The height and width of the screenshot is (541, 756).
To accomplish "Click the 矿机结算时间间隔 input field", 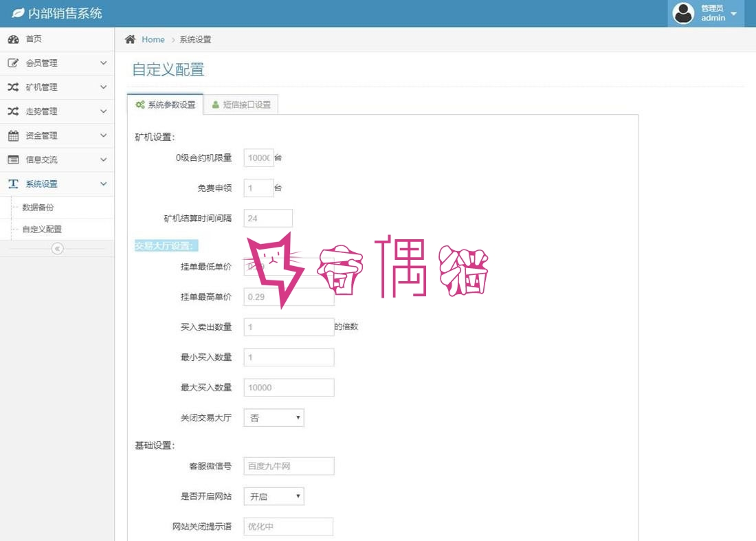I will coord(268,218).
